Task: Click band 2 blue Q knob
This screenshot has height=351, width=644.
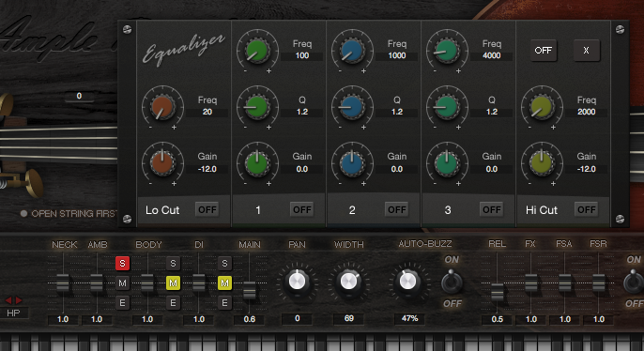Action: [352, 106]
